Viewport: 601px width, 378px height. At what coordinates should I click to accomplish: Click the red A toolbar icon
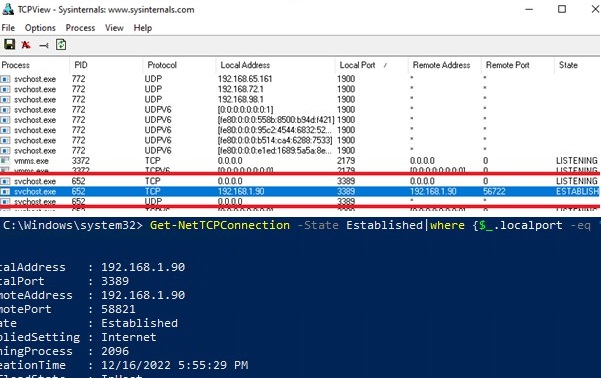point(26,45)
